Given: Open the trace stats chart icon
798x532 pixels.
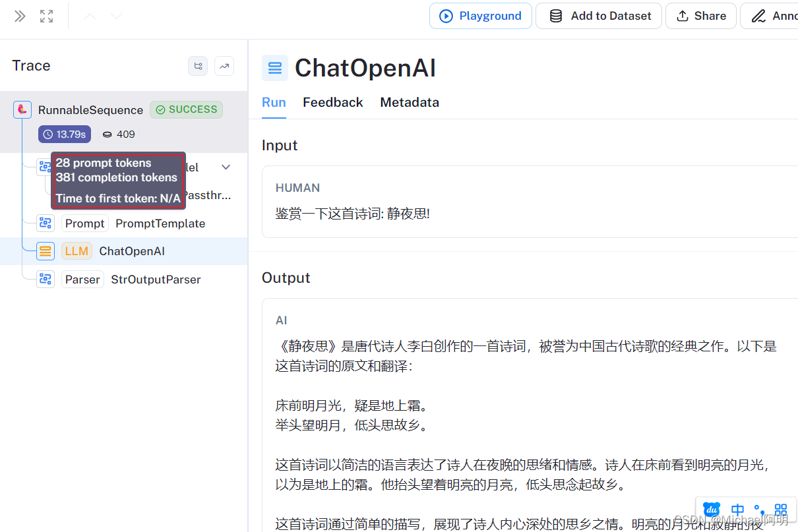Looking at the screenshot, I should (x=224, y=66).
